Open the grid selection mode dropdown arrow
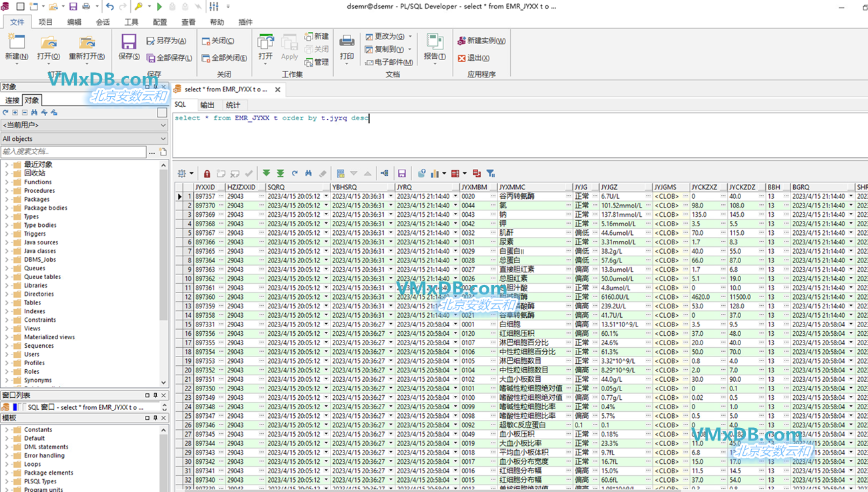 192,174
